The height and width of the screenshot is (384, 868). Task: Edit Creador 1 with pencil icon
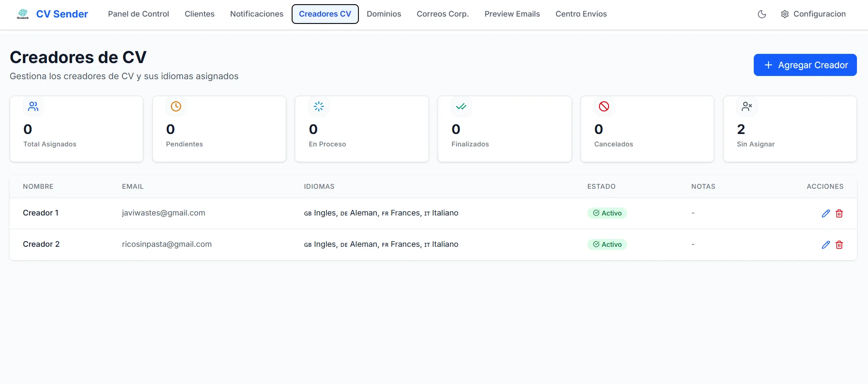[826, 213]
